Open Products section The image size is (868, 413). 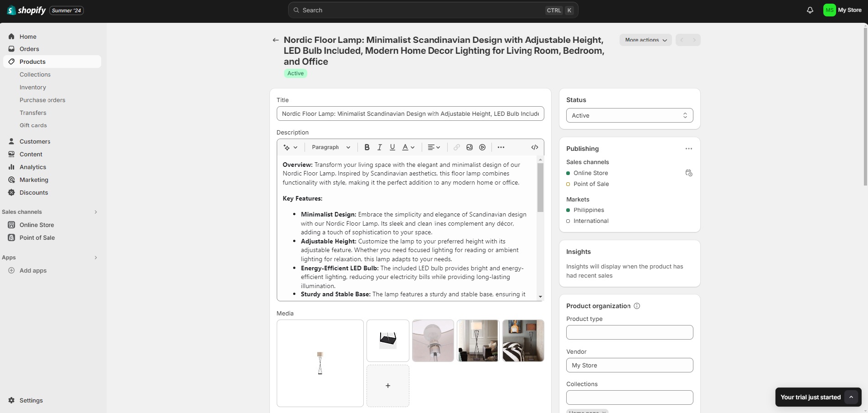(52, 62)
